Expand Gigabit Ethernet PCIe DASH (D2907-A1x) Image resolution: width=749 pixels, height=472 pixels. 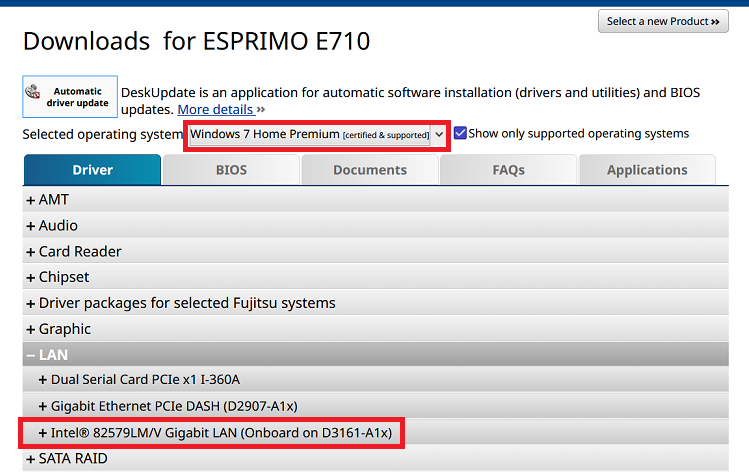[375, 406]
